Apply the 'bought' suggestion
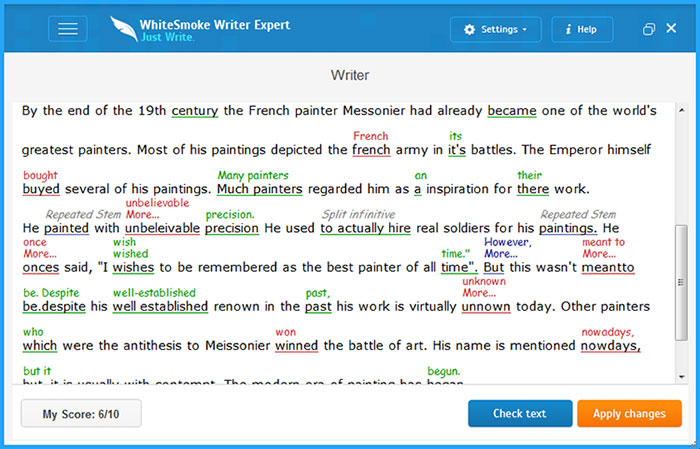The width and height of the screenshot is (700, 449). (x=40, y=175)
